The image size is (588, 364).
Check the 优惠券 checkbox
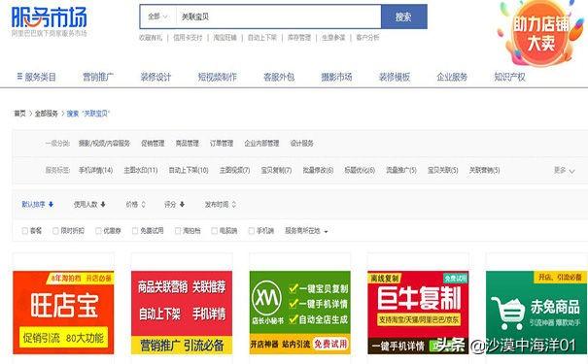coord(98,231)
